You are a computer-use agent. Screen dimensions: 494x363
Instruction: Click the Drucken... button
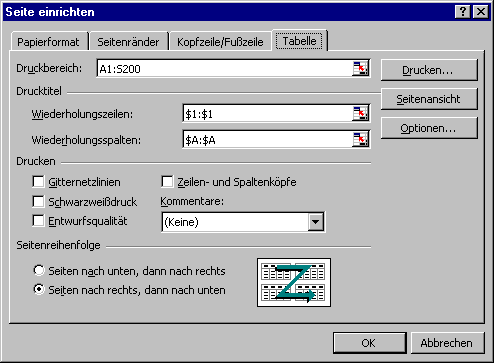coord(429,70)
